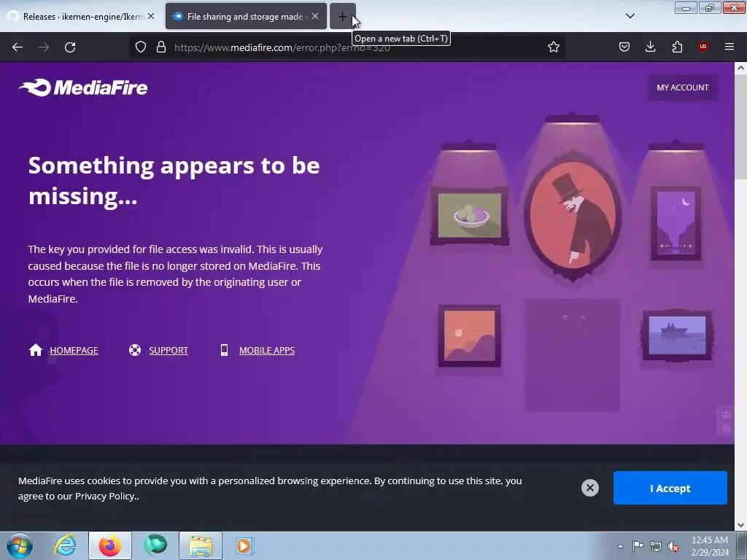
Task: Open Action Center flag icon
Action: coord(638,546)
